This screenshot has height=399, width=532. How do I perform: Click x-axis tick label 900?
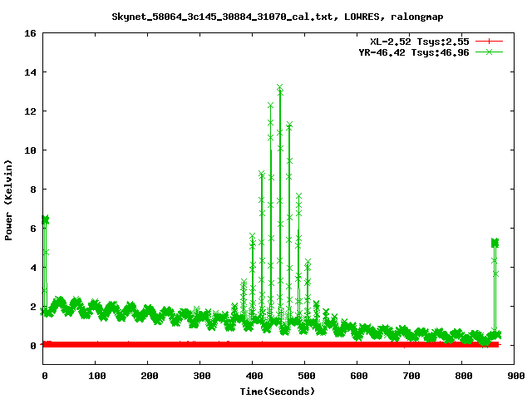pyautogui.click(x=516, y=376)
